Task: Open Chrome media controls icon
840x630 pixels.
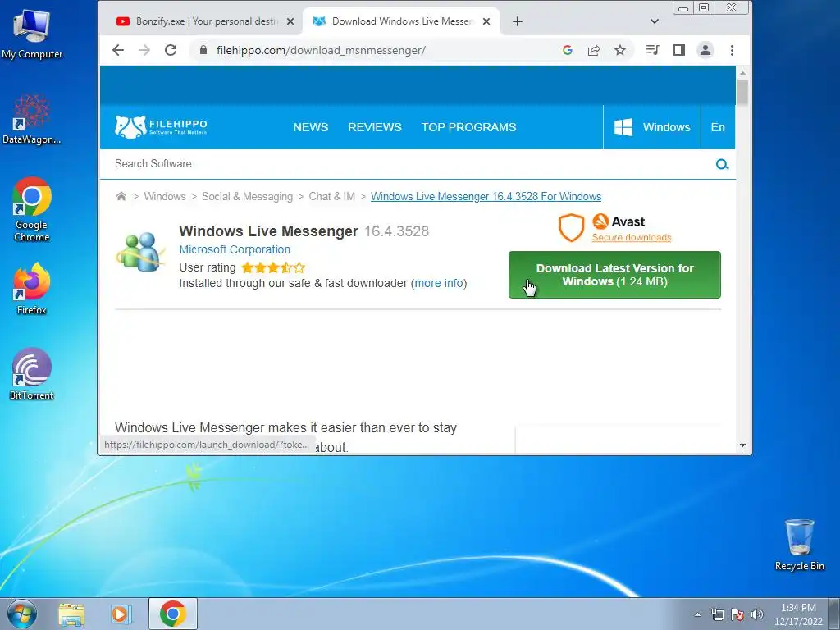Action: tap(652, 50)
